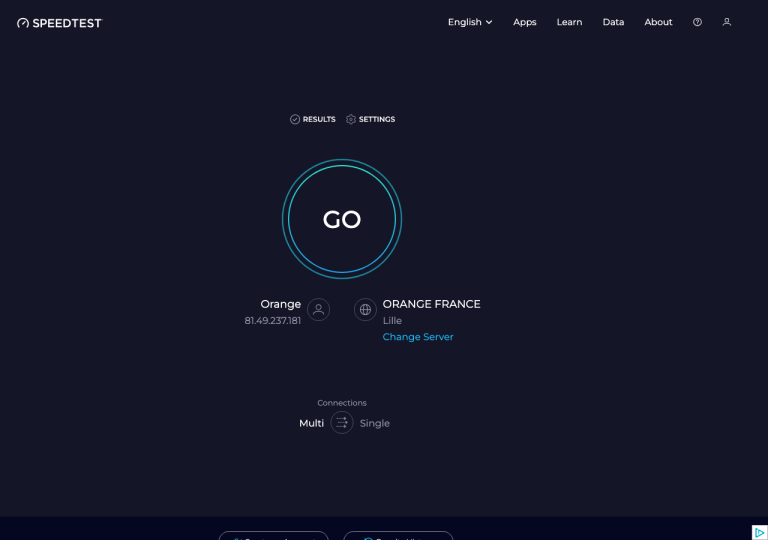768x540 pixels.
Task: Start the test with GO button
Action: point(342,219)
